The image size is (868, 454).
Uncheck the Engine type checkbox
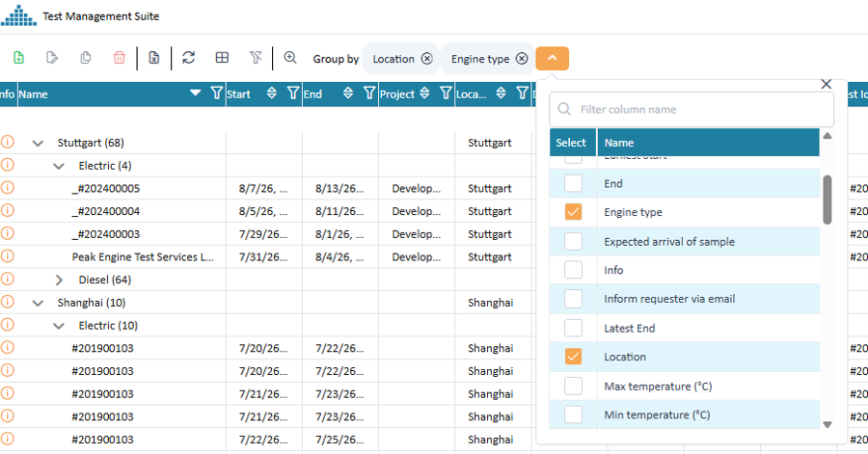coord(573,212)
